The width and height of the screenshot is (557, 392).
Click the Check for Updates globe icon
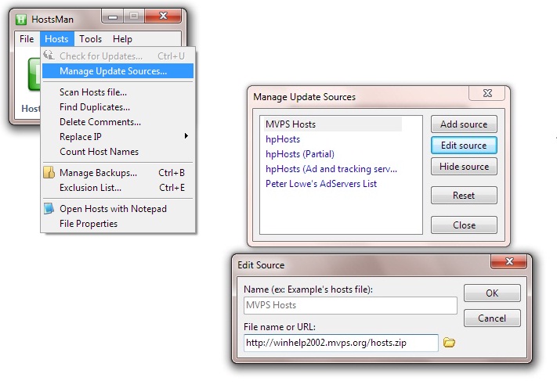49,56
